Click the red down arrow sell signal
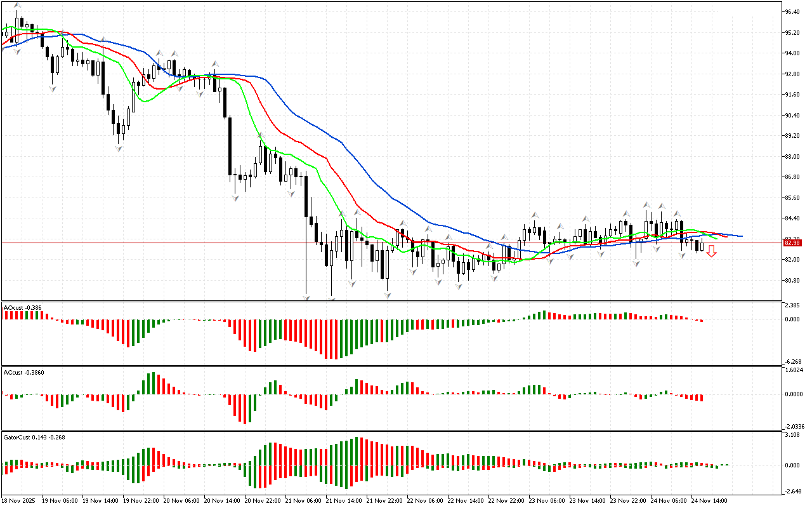 coord(712,251)
